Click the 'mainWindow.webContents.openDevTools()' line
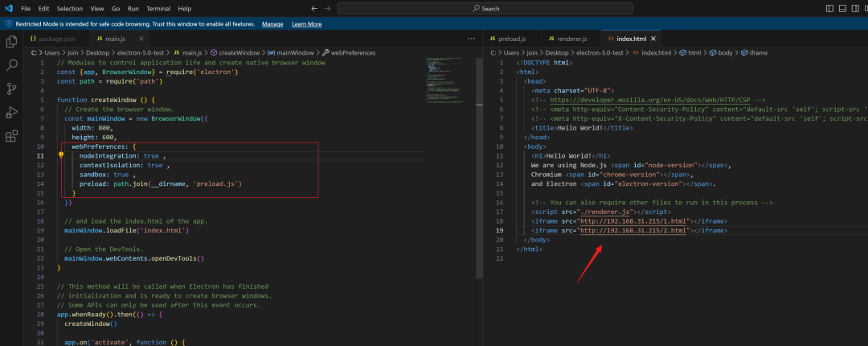 pyautogui.click(x=134, y=257)
